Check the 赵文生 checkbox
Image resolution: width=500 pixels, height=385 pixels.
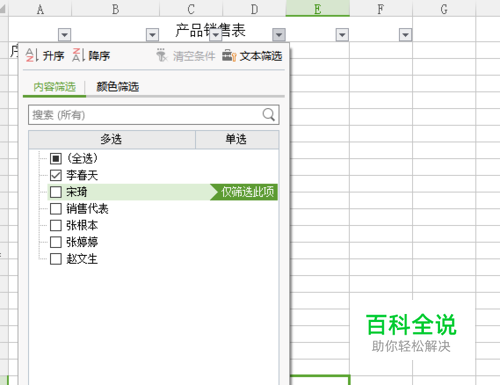[56, 259]
